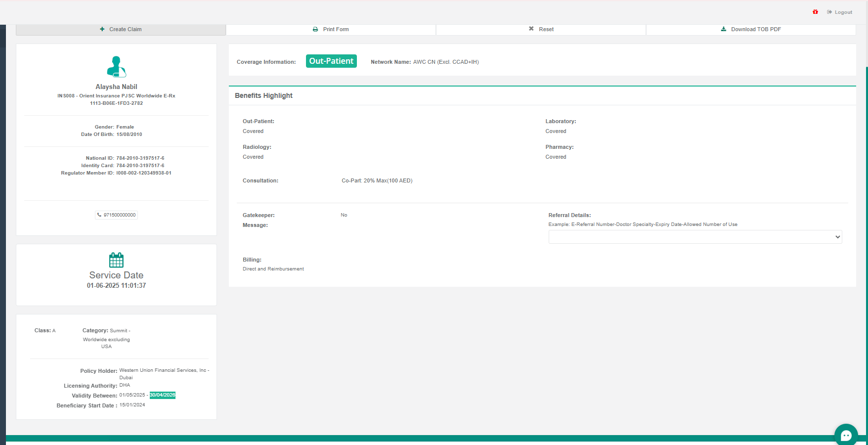Click the Benefits Highlight section header

(x=263, y=95)
